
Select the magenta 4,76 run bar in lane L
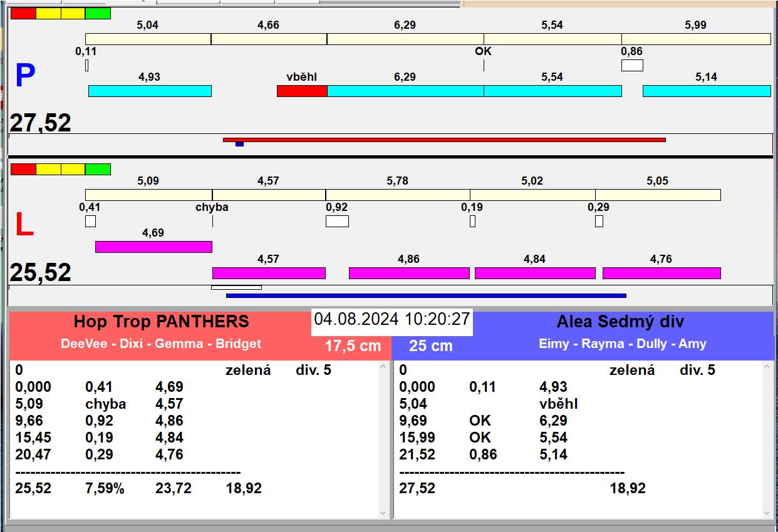(661, 273)
